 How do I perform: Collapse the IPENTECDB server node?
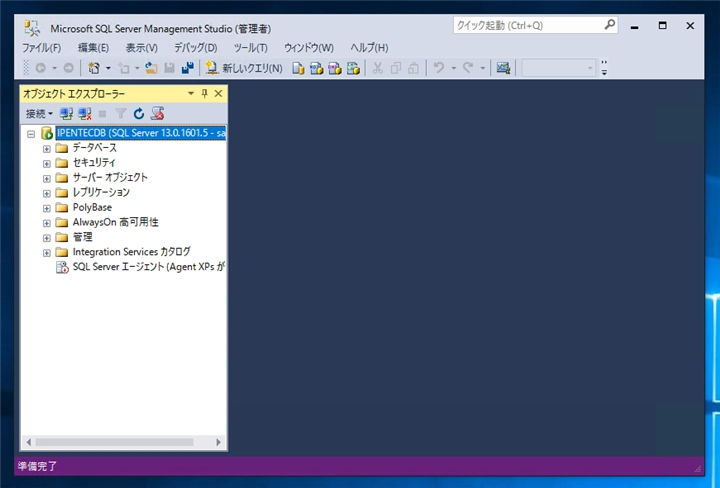point(31,134)
